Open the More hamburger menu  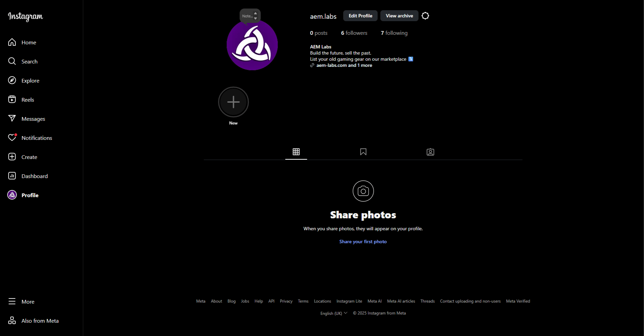[x=12, y=302]
